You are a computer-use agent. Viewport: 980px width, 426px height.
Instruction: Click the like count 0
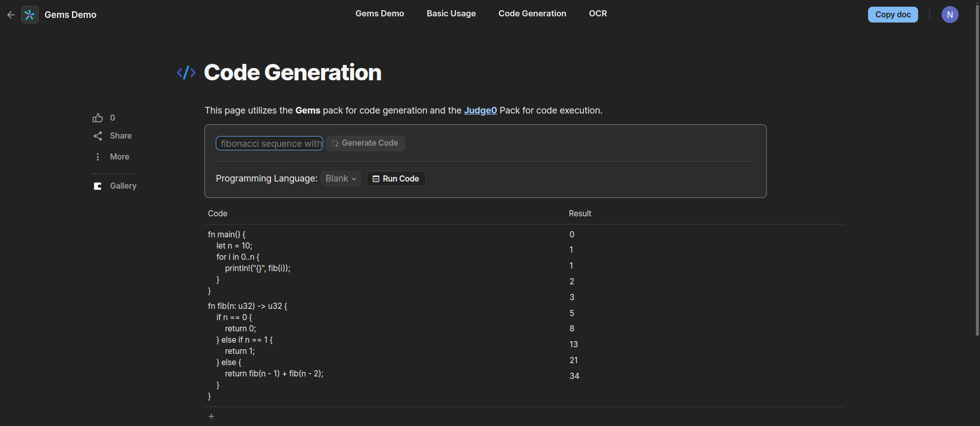point(112,118)
